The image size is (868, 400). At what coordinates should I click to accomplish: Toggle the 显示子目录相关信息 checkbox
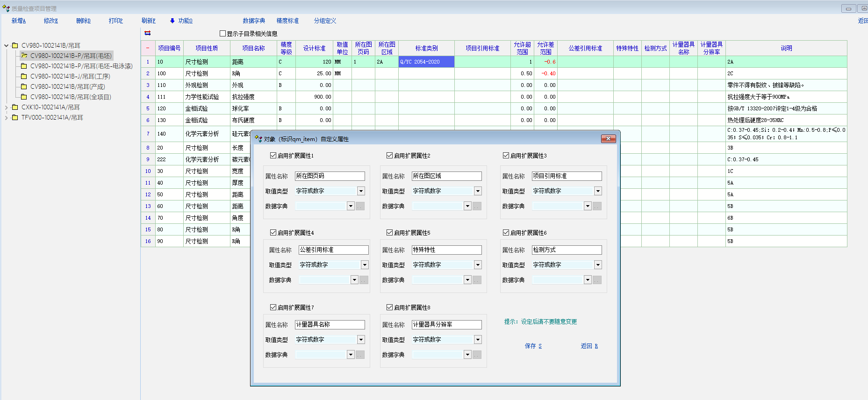(222, 34)
